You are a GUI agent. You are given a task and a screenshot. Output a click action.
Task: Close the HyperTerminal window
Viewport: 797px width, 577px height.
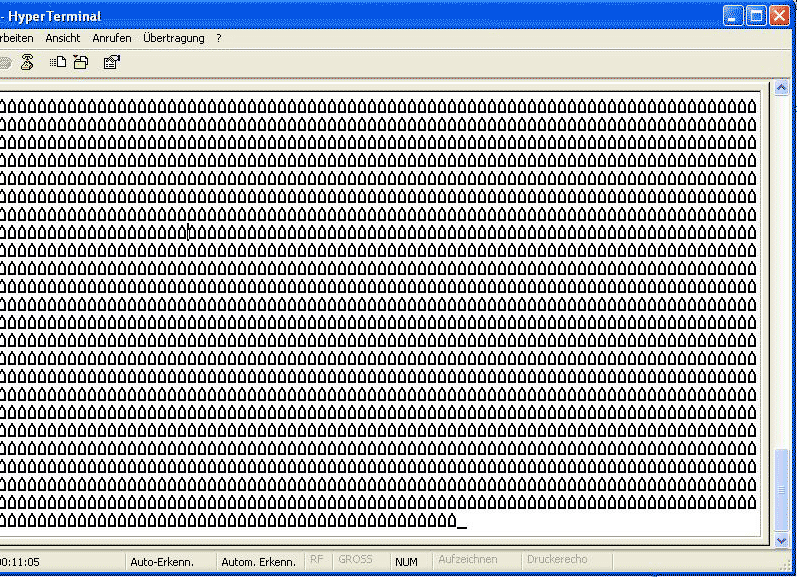tap(779, 16)
